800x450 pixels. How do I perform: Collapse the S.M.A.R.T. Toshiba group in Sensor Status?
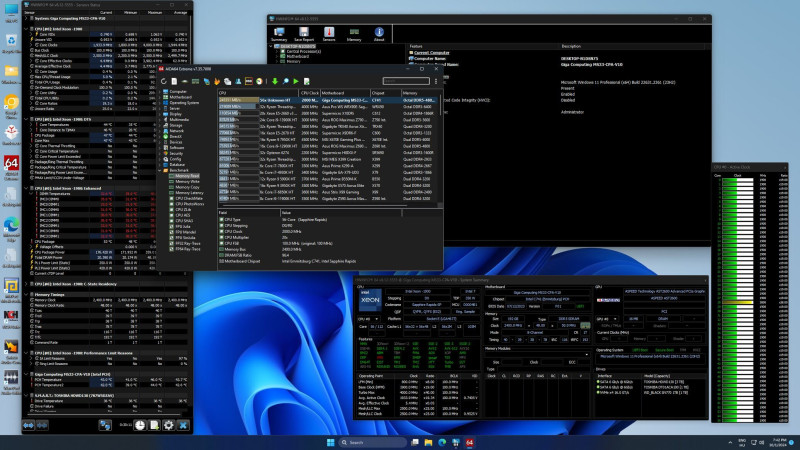tap(26, 395)
